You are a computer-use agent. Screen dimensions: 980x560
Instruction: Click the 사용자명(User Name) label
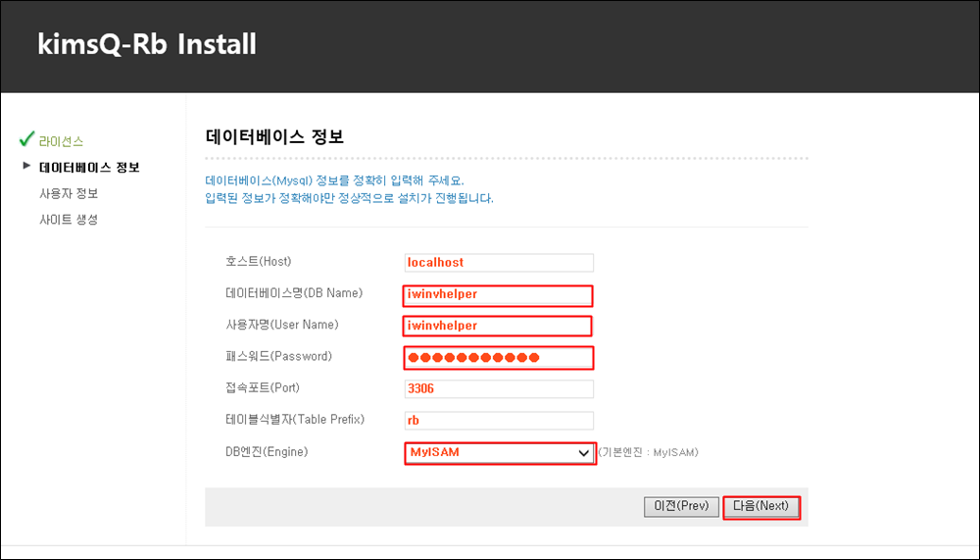coord(282,325)
